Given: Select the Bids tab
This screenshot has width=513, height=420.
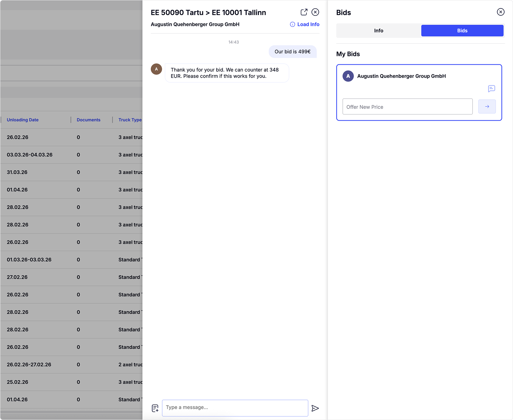Looking at the screenshot, I should click(x=462, y=31).
